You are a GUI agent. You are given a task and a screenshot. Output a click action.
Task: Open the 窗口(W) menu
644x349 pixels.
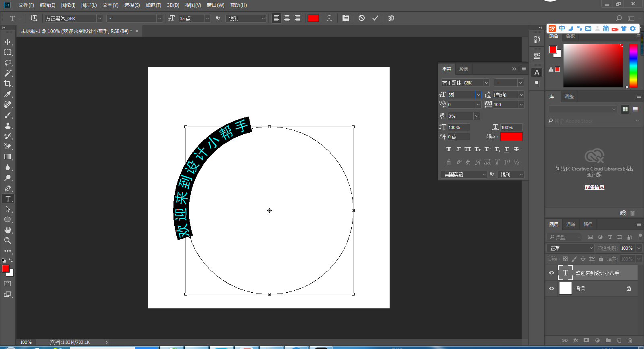[x=215, y=5]
